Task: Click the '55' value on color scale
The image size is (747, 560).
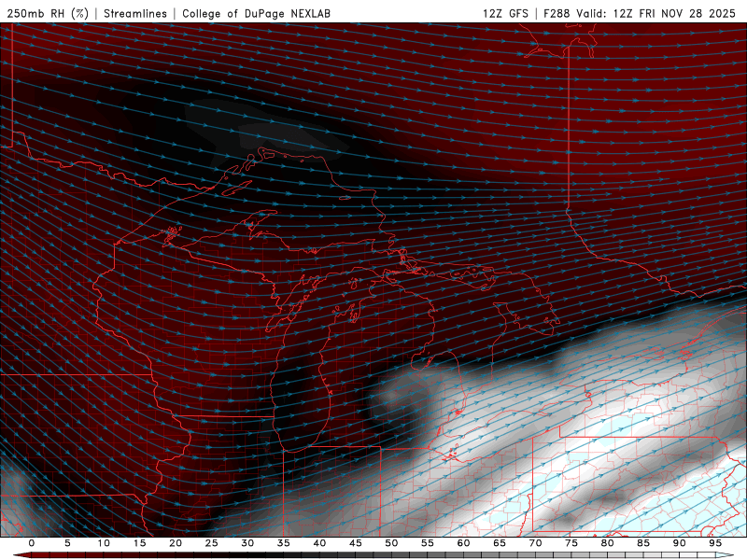Action: (428, 543)
